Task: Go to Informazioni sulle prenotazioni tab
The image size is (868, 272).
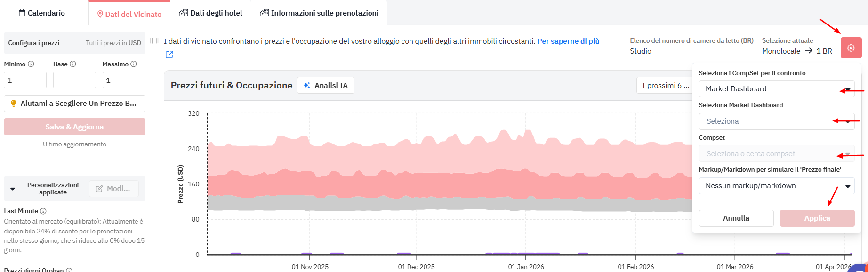Action: tap(319, 13)
